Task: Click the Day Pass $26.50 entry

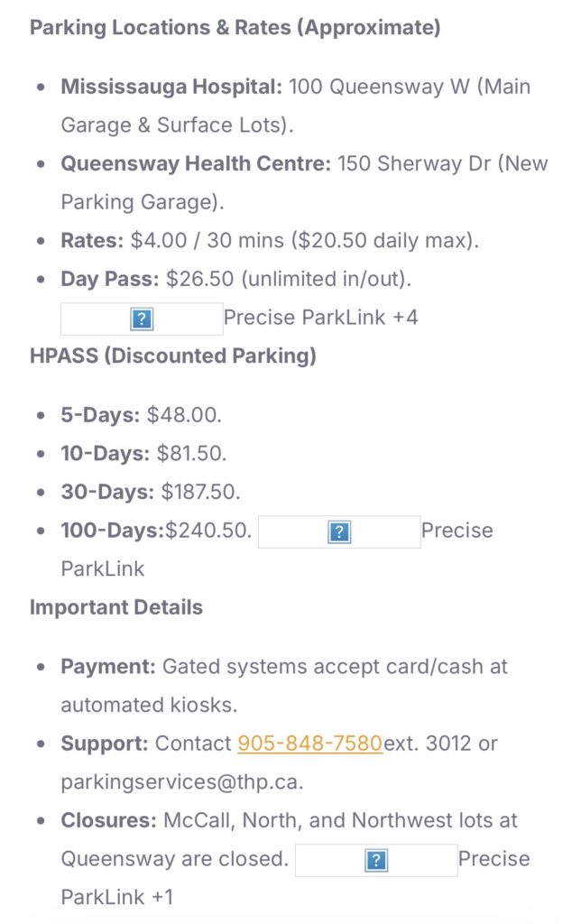Action: (236, 279)
